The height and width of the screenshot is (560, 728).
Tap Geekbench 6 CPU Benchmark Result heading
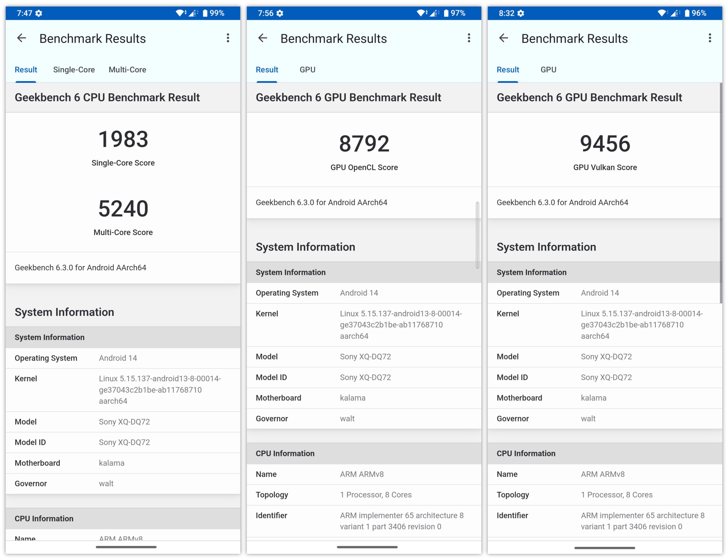(x=107, y=97)
